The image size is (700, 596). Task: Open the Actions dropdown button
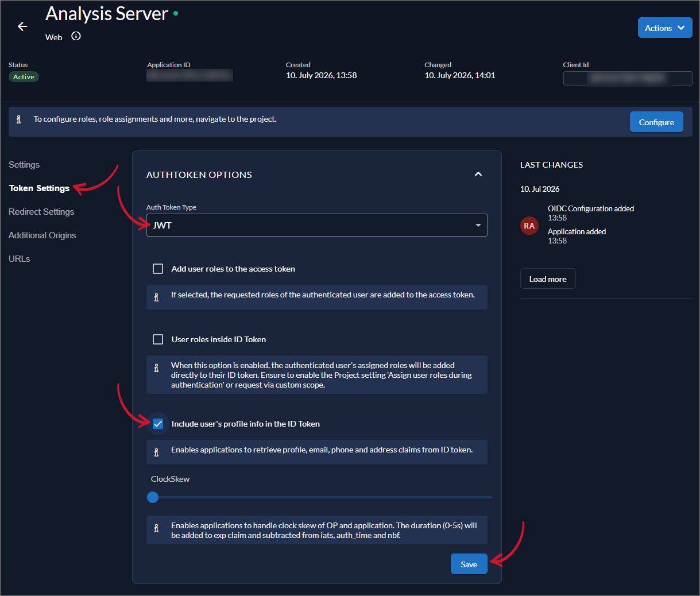(665, 28)
